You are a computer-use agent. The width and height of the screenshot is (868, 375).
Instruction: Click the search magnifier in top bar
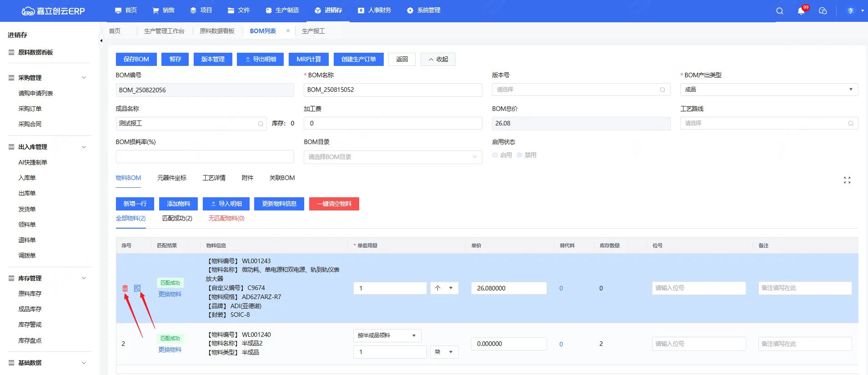click(x=780, y=11)
